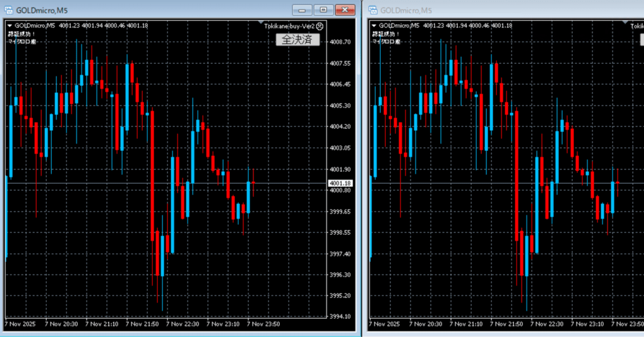Click the マイクロ口座 label in right chart
This screenshot has width=644, height=337.
(386, 41)
